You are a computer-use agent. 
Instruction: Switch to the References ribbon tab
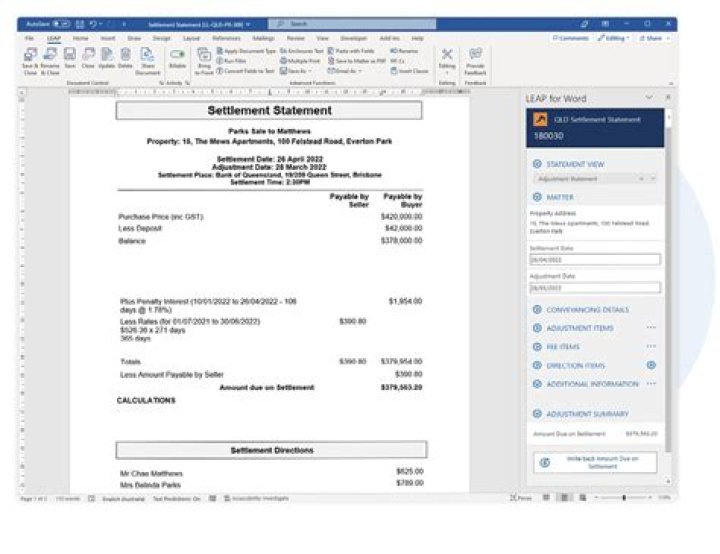click(226, 38)
